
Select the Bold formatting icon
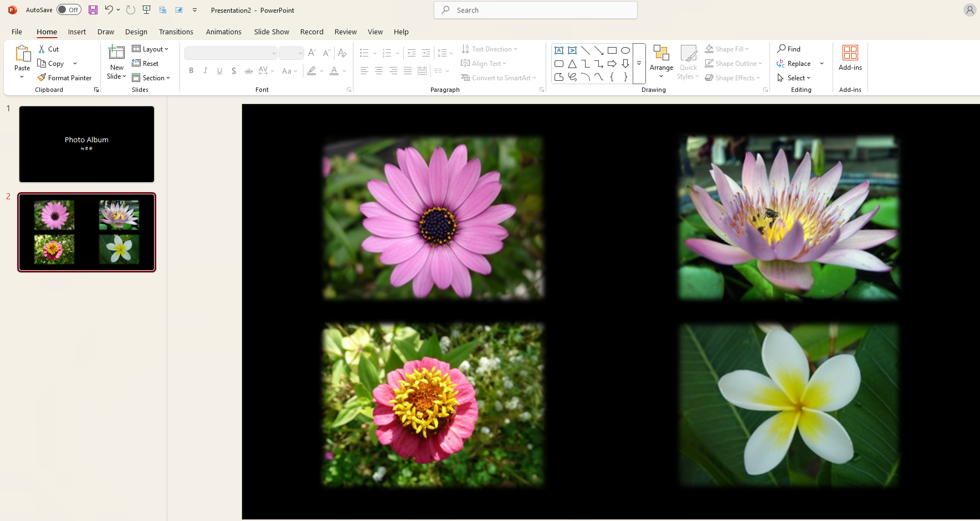[191, 71]
